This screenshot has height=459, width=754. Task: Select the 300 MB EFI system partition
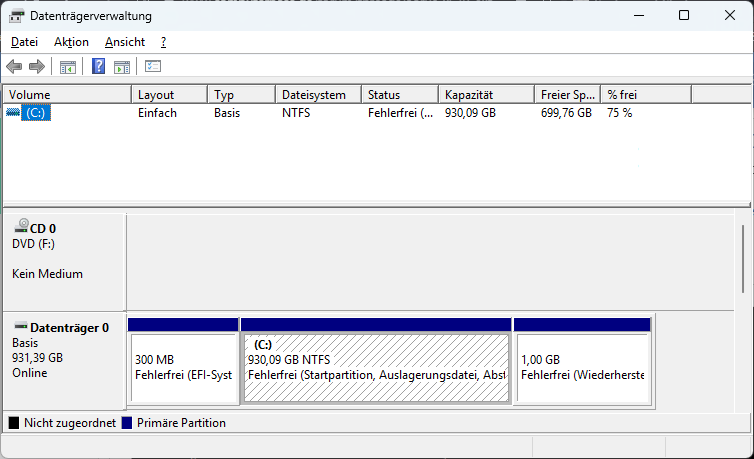183,361
